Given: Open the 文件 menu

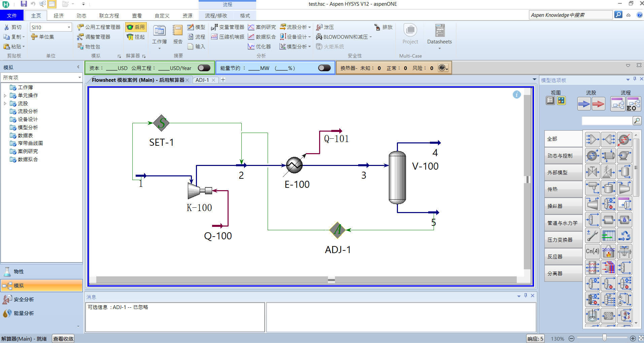Looking at the screenshot, I should 12,15.
